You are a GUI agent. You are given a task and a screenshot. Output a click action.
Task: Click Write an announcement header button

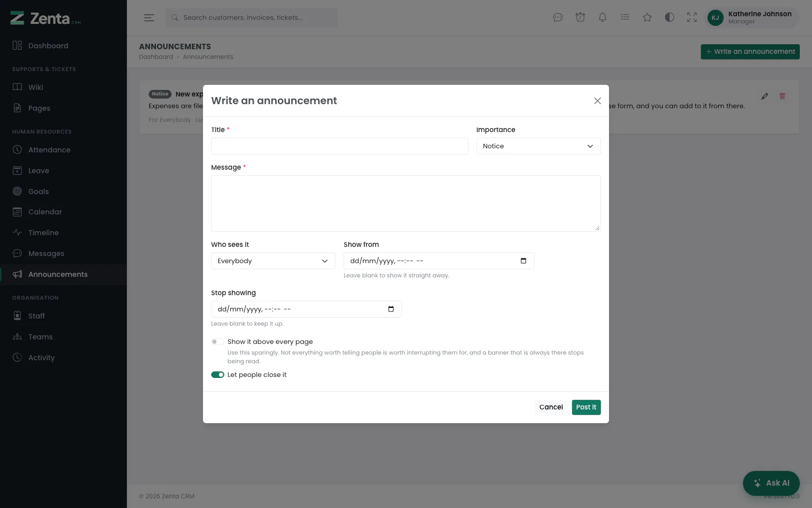[x=750, y=52]
